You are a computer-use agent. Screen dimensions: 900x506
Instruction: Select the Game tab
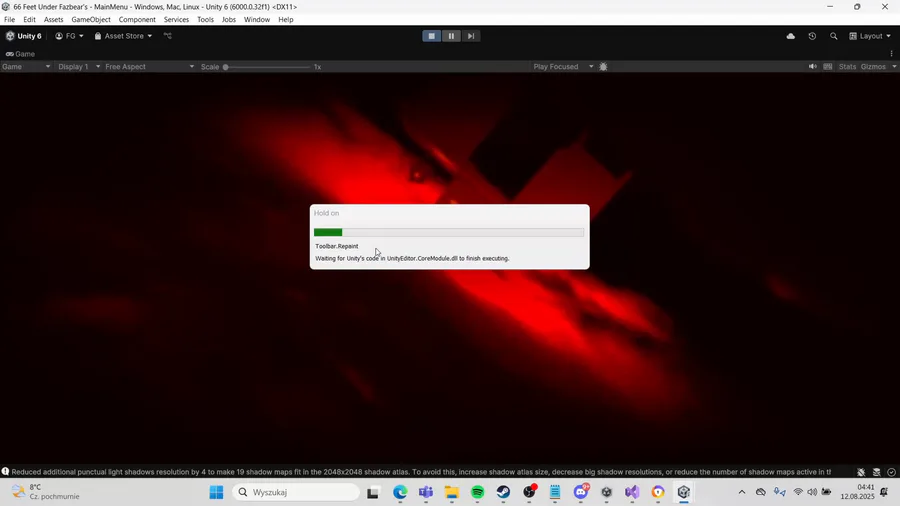pyautogui.click(x=20, y=54)
